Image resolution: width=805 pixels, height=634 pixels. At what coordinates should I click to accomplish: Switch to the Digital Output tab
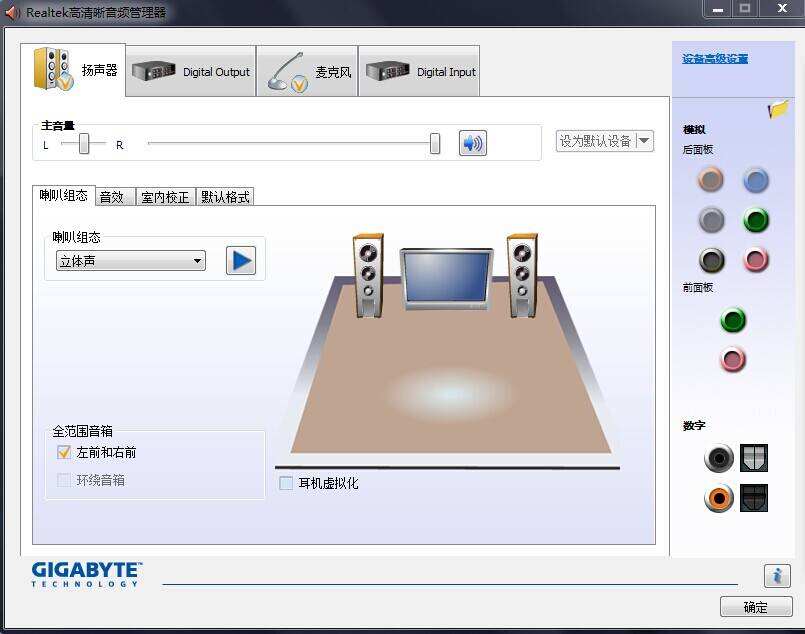(x=191, y=71)
